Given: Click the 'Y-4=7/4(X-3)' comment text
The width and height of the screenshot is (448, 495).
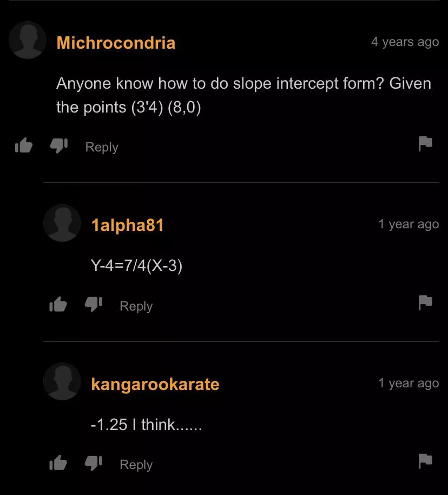Looking at the screenshot, I should (136, 265).
